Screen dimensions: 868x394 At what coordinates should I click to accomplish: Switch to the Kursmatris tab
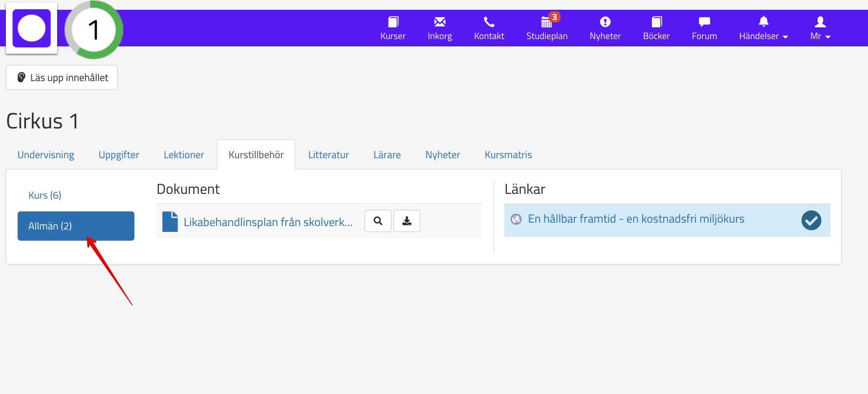pos(508,155)
